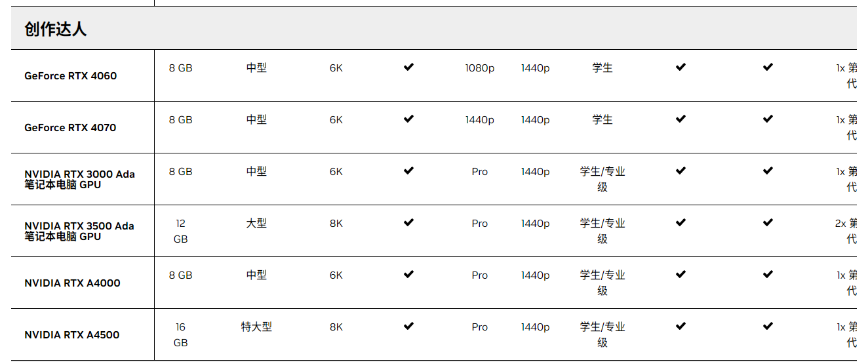Click last checkmark in NVIDIA RTX A4000 row
This screenshot has width=868, height=362.
(768, 274)
